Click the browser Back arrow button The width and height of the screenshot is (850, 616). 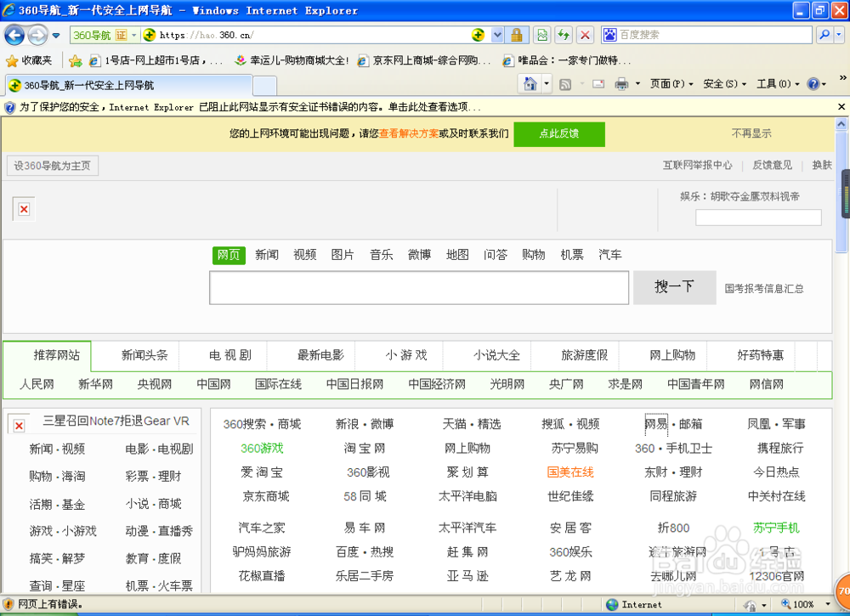[14, 35]
